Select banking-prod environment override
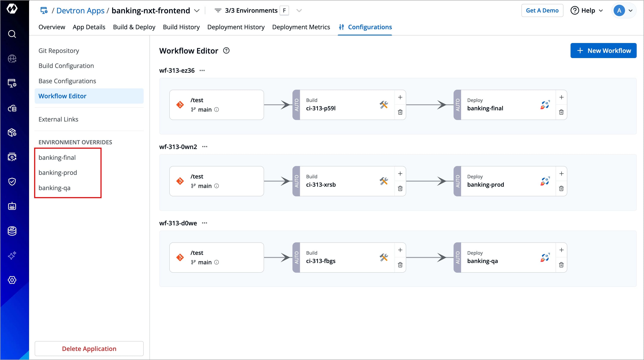Viewport: 644px width, 360px height. [x=58, y=172]
